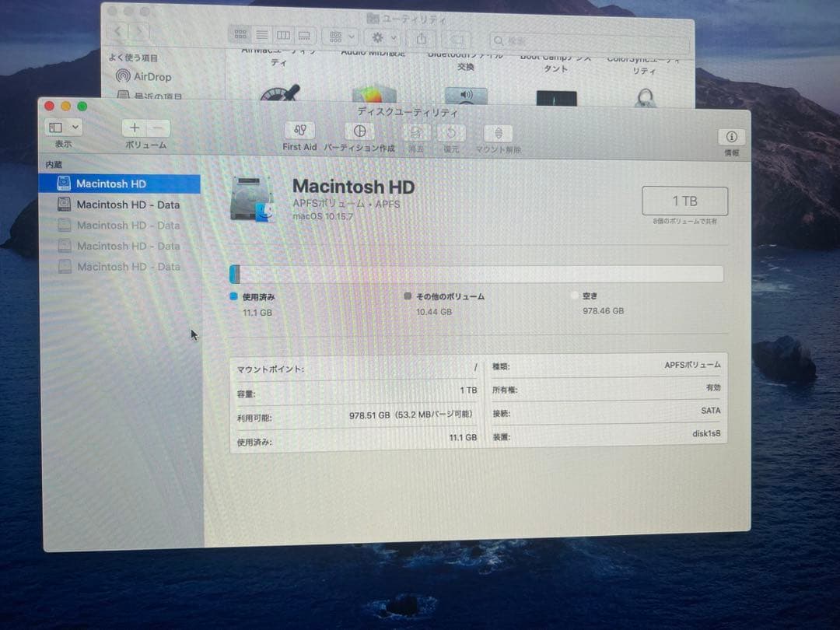Switch the Finder window to list view
Viewport: 840px width, 630px height.
pos(262,34)
